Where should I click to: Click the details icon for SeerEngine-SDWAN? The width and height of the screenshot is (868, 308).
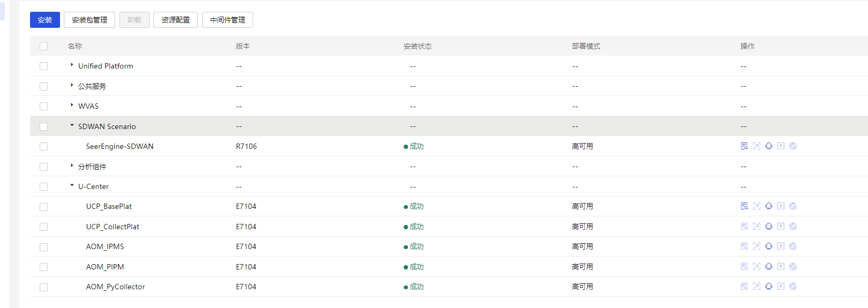pos(744,146)
